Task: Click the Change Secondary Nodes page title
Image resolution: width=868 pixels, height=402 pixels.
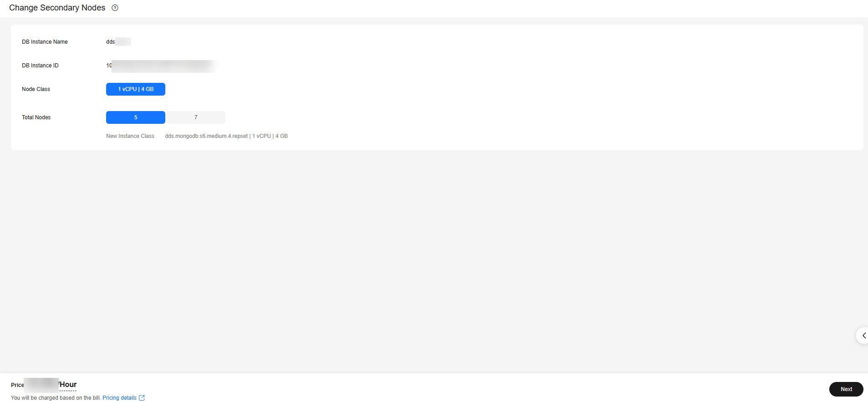Action: coord(57,8)
